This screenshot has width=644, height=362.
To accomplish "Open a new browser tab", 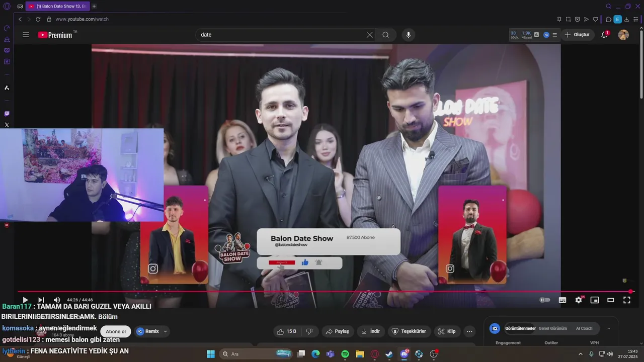I will click(94, 6).
